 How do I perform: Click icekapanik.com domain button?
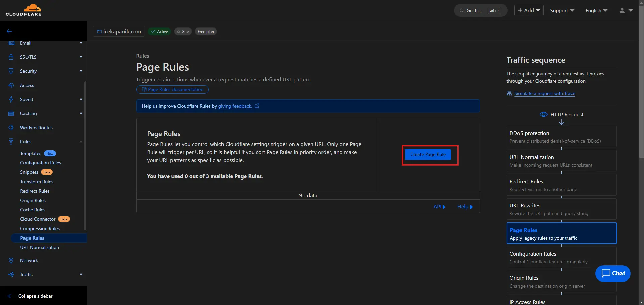click(x=119, y=31)
